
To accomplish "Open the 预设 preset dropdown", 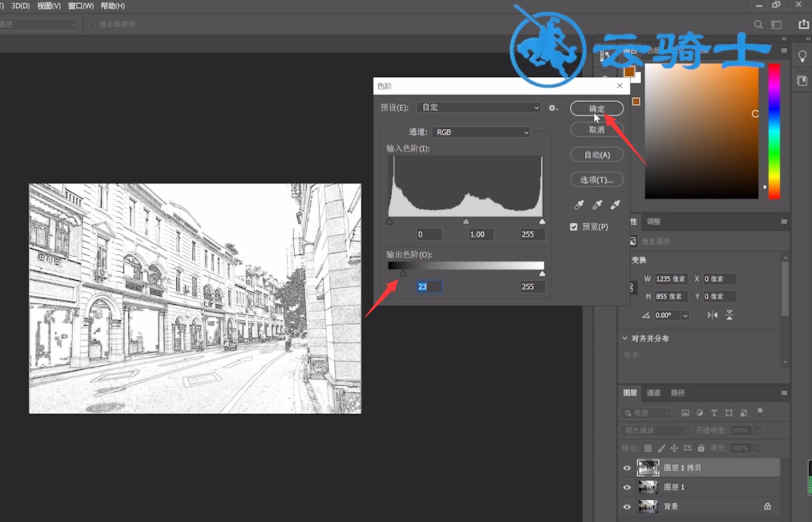I will tap(479, 108).
